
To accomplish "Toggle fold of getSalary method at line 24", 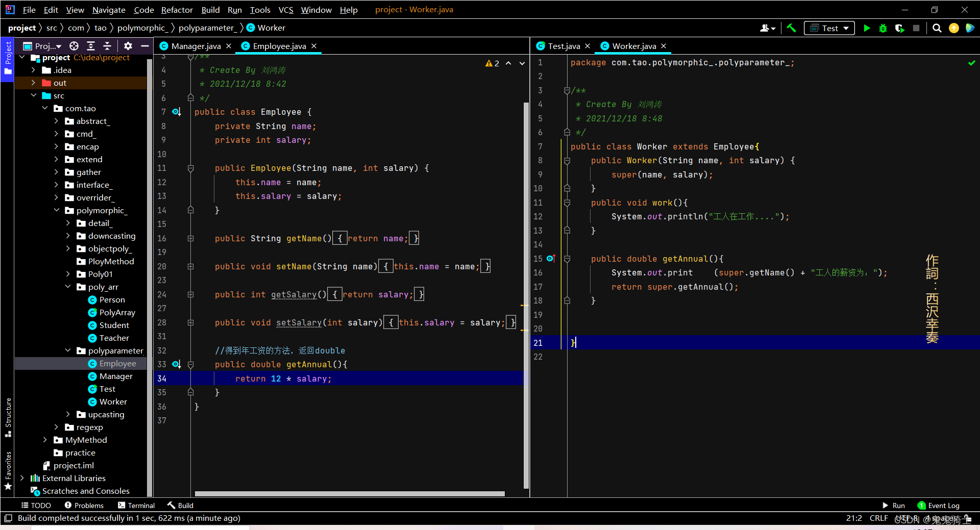I will point(190,294).
